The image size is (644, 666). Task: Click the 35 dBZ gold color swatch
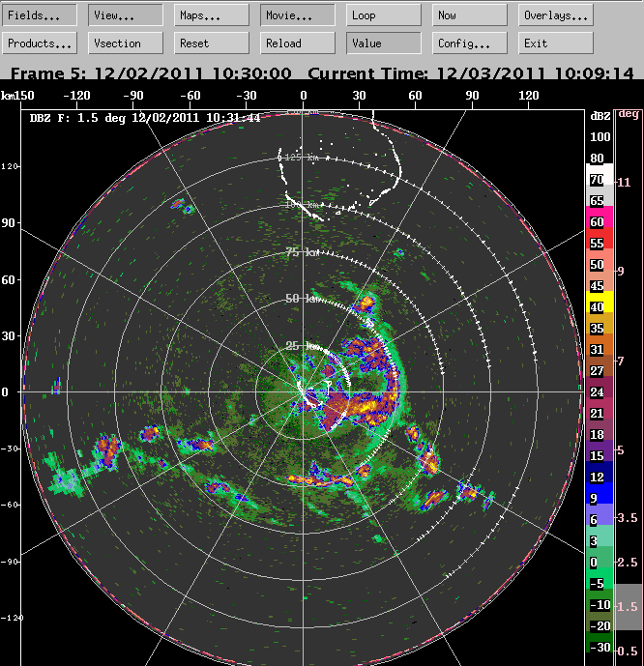[x=600, y=323]
